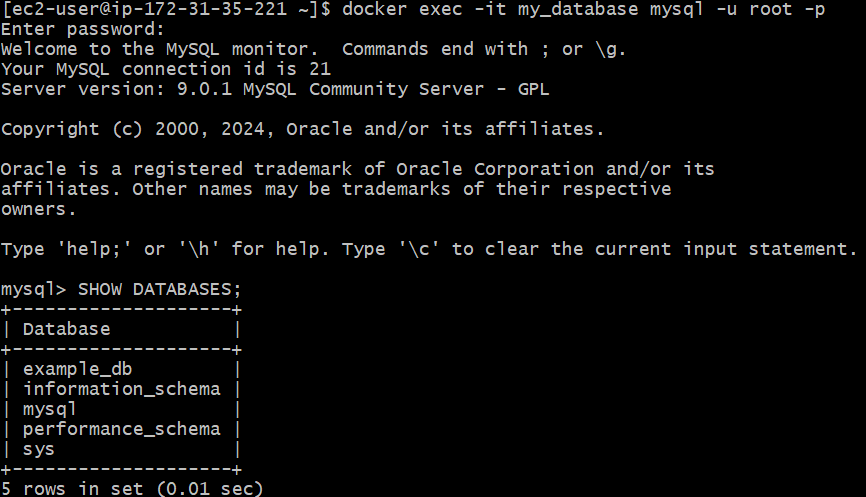Click the Database column header
Screen dimensions: 866x497
[66, 329]
